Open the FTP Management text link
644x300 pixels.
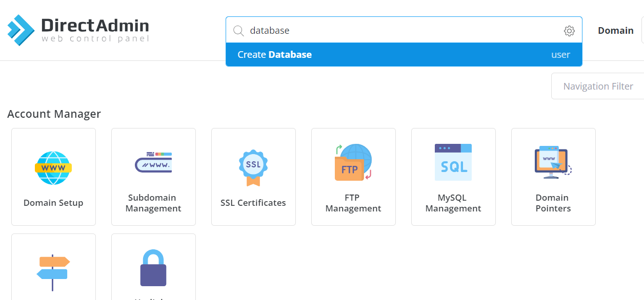[353, 203]
